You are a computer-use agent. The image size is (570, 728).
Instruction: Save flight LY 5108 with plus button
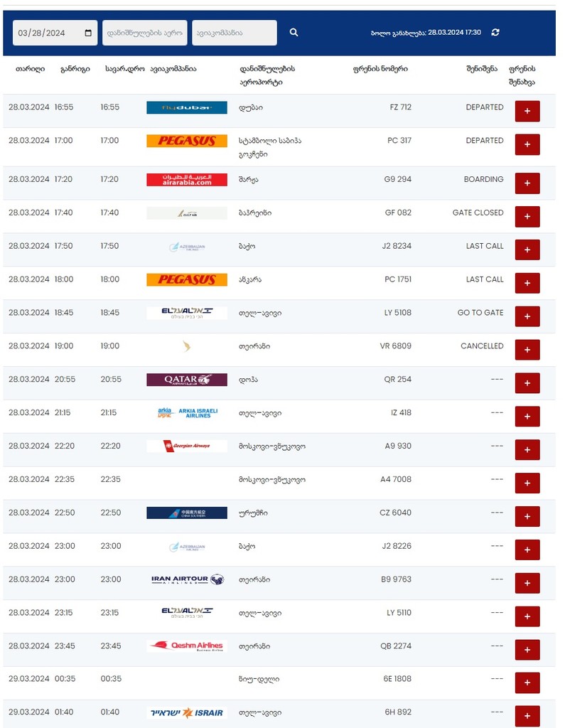click(527, 316)
